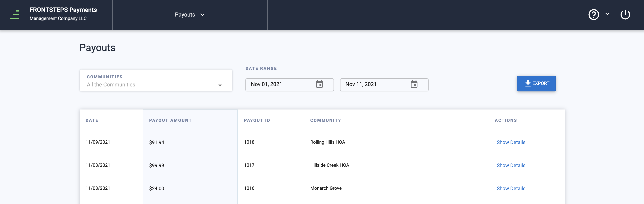Open calendar picker for Nov 11, 2021
Image resolution: width=644 pixels, height=204 pixels.
[x=414, y=84]
